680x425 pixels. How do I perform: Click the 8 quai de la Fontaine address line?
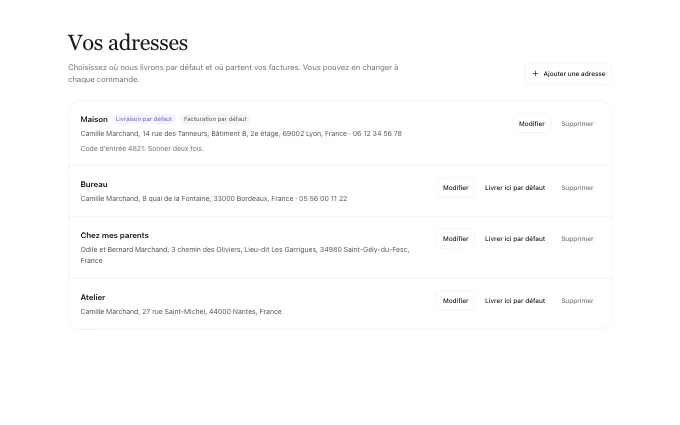click(x=214, y=199)
